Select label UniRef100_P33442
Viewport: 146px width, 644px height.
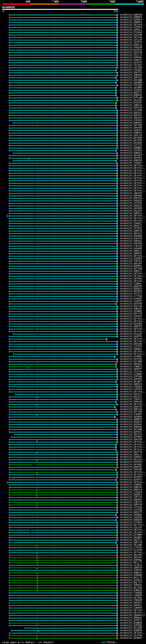coord(131,522)
